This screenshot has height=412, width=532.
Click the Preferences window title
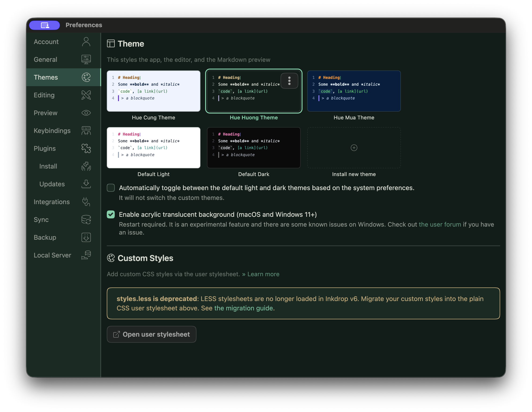click(x=84, y=25)
